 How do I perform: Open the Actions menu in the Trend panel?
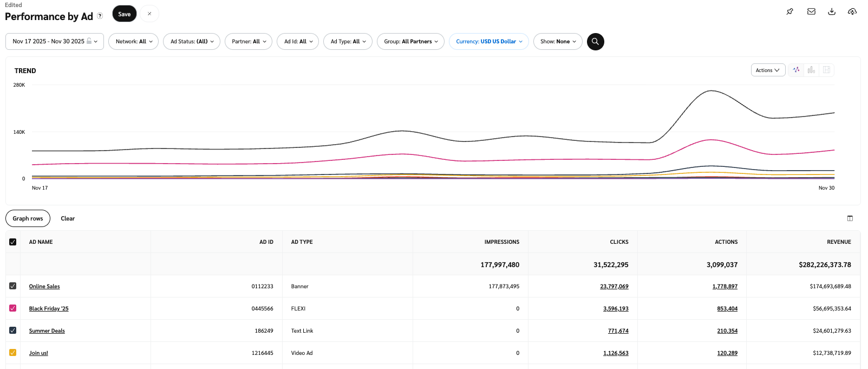(x=767, y=70)
